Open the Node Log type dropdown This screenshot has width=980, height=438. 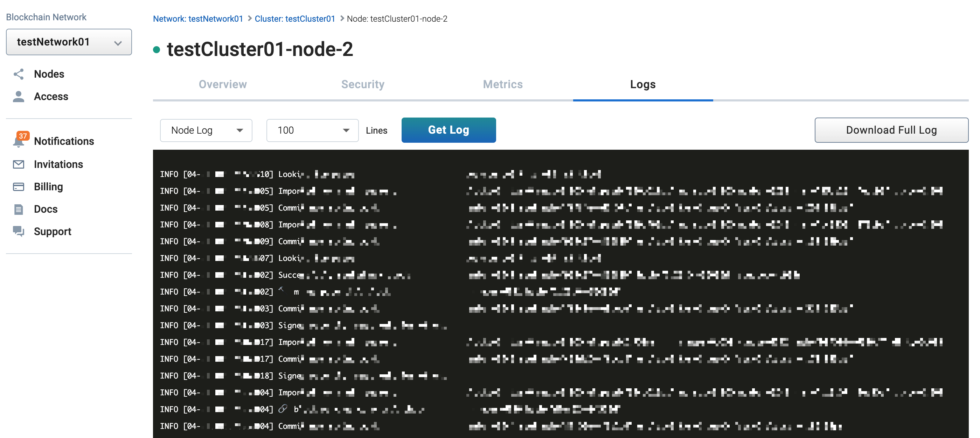[x=206, y=130]
